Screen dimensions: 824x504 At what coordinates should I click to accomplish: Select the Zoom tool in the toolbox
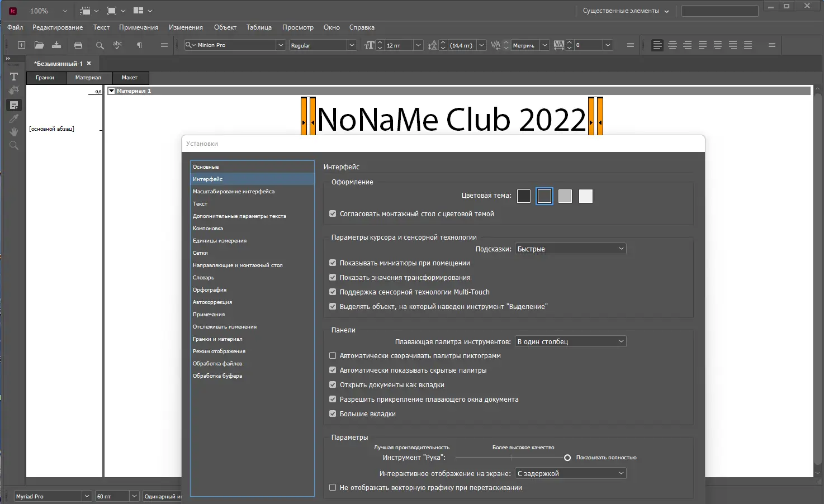pos(14,145)
